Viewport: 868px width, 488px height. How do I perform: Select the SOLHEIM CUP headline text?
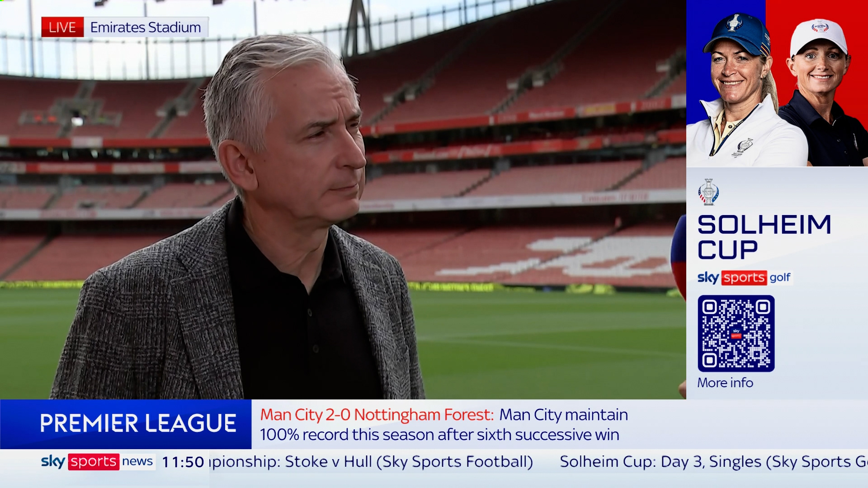click(x=764, y=237)
